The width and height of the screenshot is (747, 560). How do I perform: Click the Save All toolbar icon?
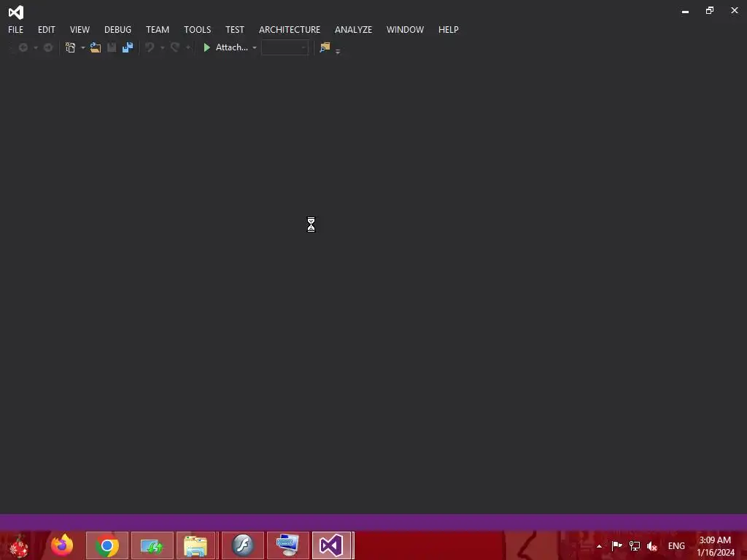(128, 47)
